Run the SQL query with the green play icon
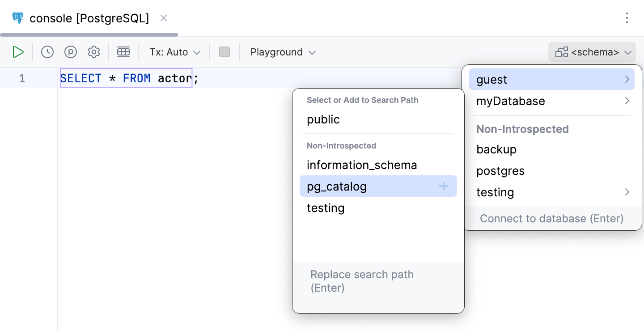This screenshot has width=644, height=331. click(x=18, y=51)
